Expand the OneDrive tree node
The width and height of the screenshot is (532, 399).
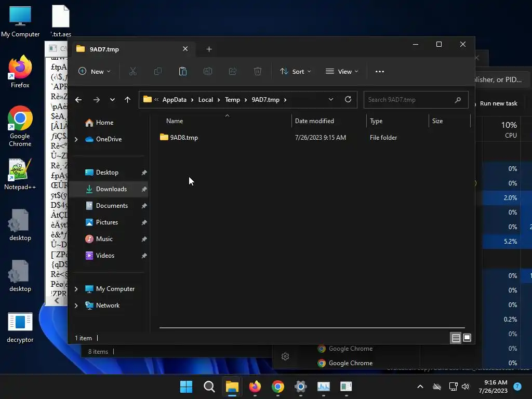tap(76, 139)
